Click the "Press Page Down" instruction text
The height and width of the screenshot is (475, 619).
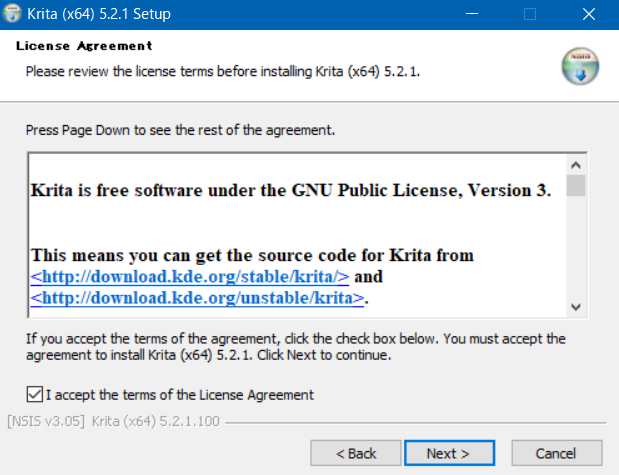[180, 130]
